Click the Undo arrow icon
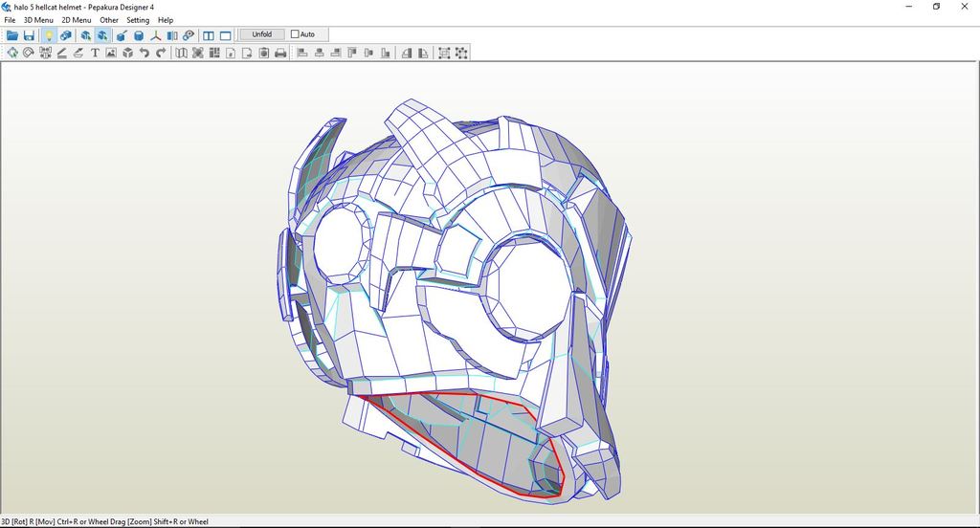980x528 pixels. (145, 54)
